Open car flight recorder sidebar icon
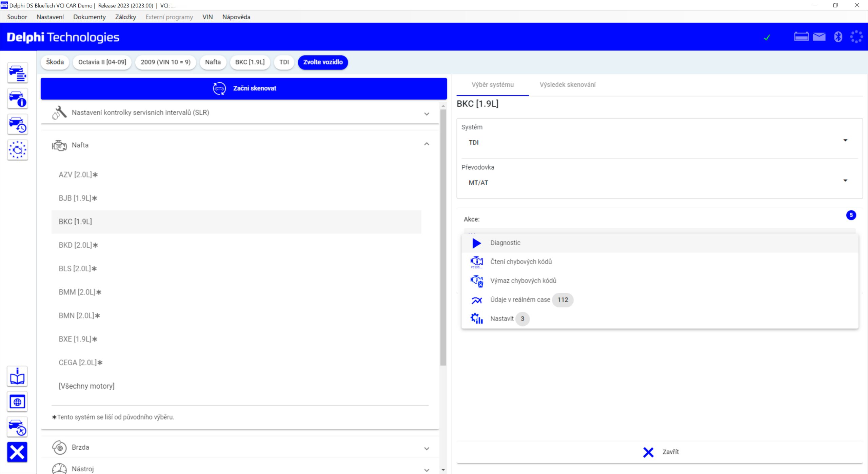This screenshot has width=868, height=474. pos(17,427)
